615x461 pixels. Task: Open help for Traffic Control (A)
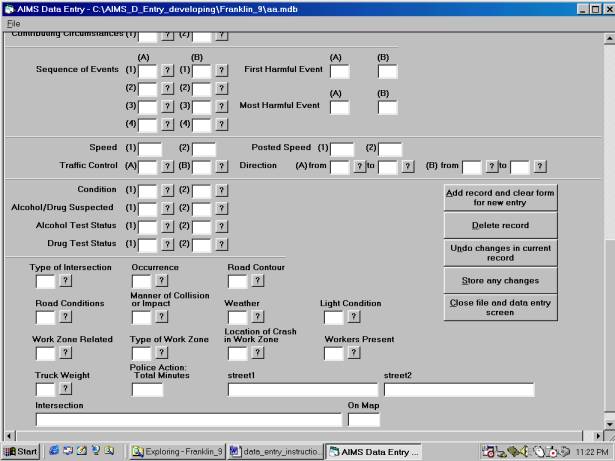pos(167,166)
